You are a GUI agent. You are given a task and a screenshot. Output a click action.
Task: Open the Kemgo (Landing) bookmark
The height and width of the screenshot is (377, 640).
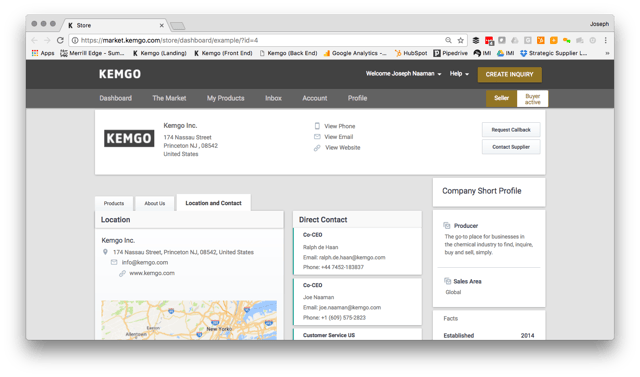coord(160,53)
